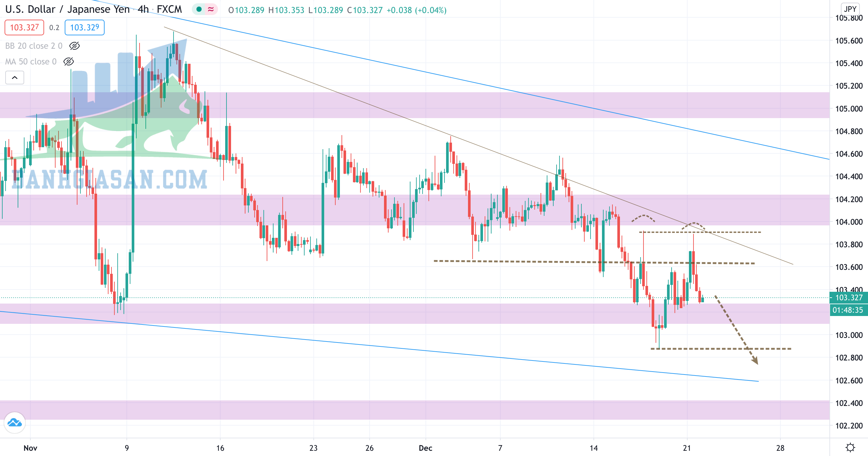The height and width of the screenshot is (456, 868).
Task: Open chart settings gear icon at bottom right
Action: 850,447
